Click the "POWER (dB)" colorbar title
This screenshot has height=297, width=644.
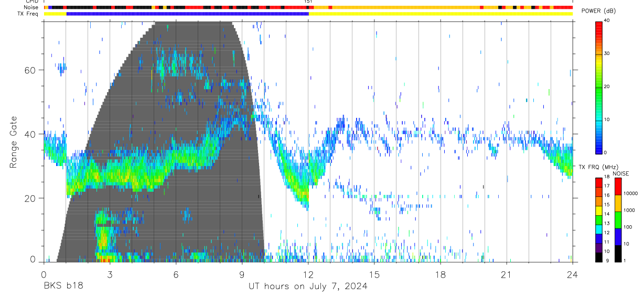pos(599,11)
